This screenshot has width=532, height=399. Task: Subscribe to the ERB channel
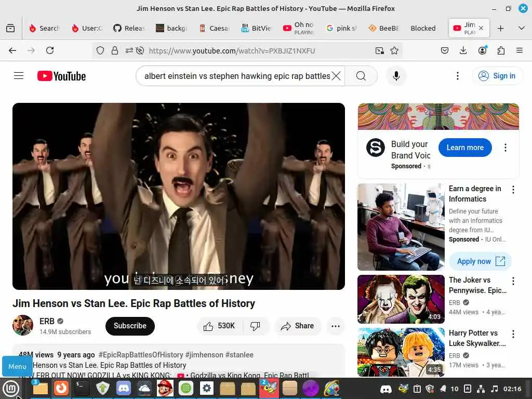tap(130, 326)
